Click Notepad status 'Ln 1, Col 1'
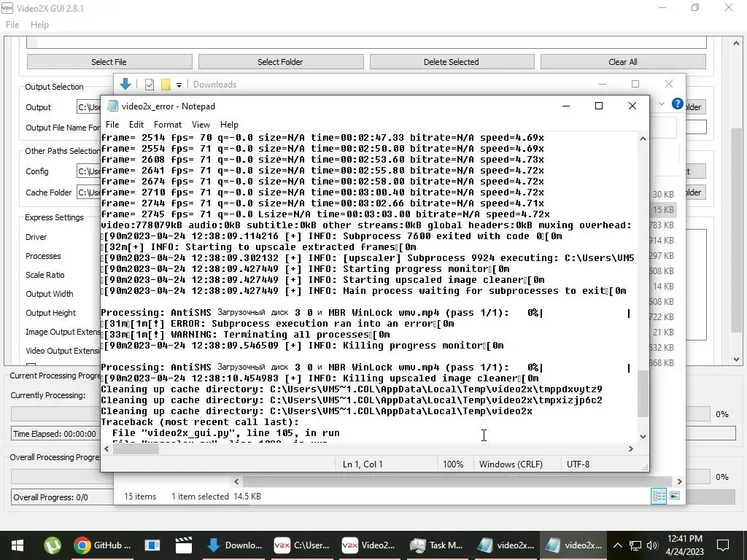This screenshot has width=747, height=560. pos(363,464)
